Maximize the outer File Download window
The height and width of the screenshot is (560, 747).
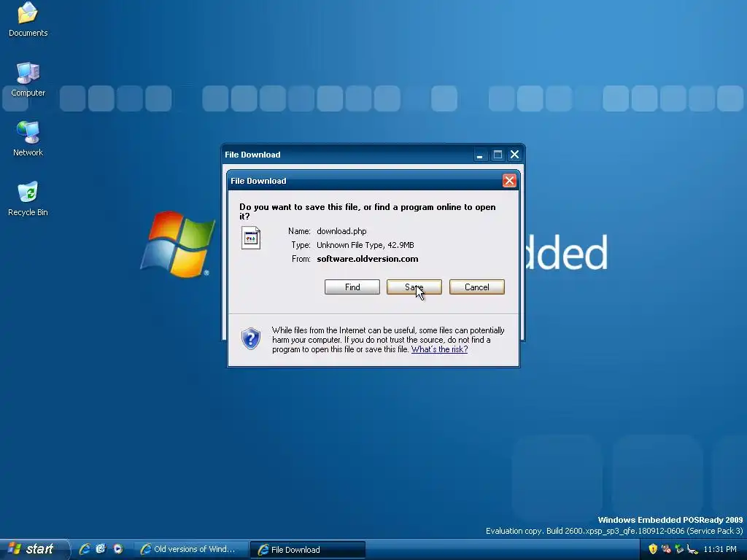point(498,155)
